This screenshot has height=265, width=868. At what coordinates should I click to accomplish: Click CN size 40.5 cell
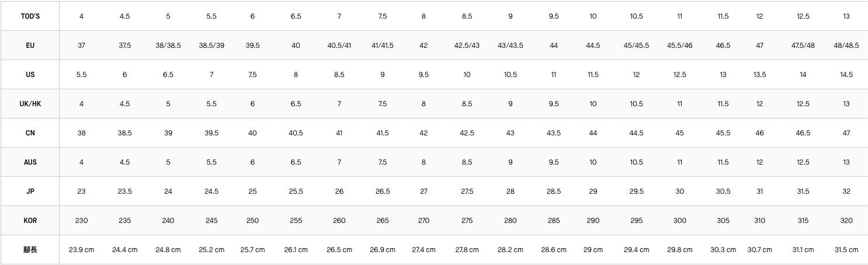296,133
